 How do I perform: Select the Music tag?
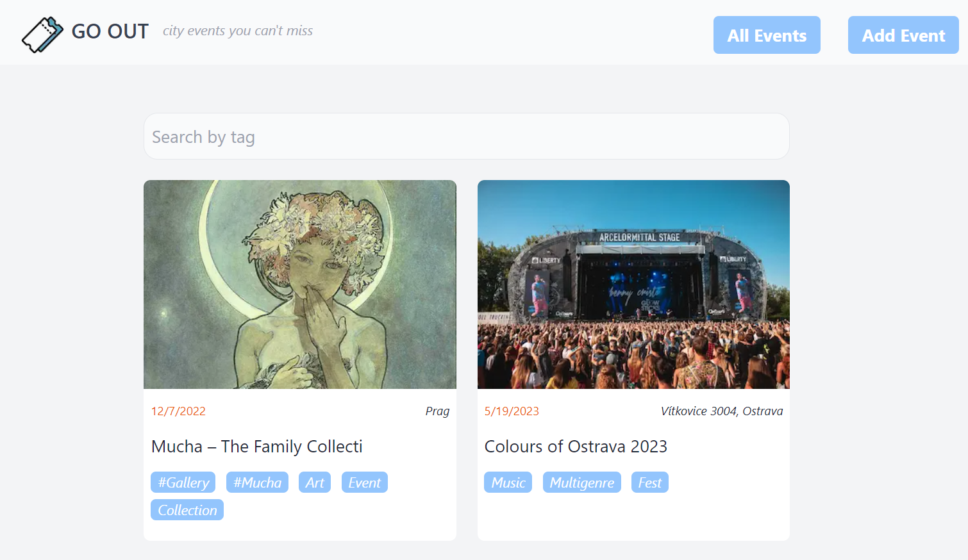point(508,482)
